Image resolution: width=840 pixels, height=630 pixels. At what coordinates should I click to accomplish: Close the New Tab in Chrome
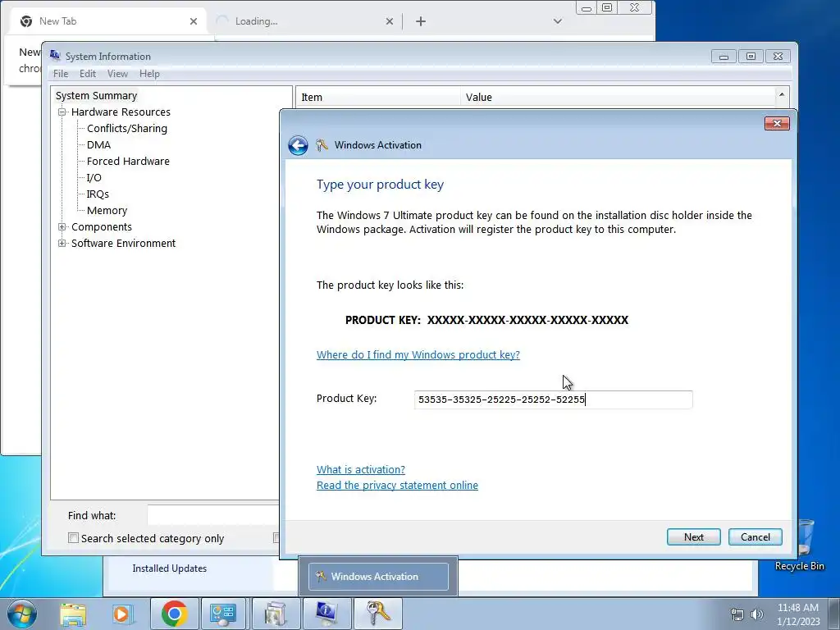tap(194, 21)
